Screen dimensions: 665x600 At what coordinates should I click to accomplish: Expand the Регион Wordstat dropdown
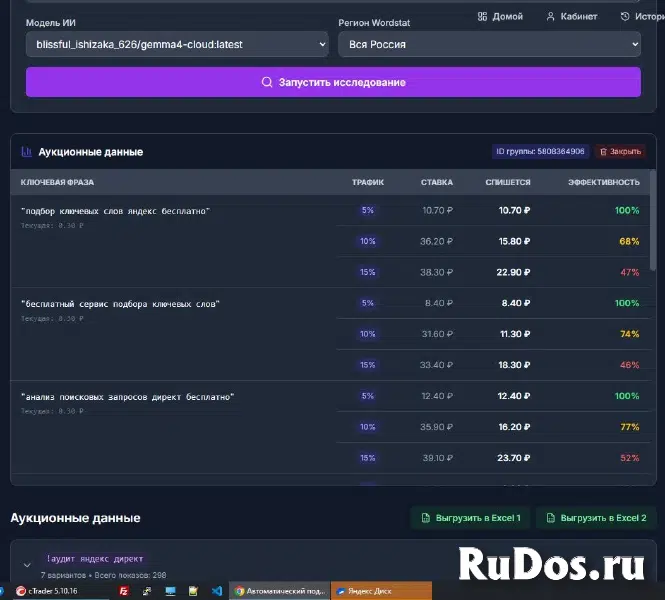489,44
